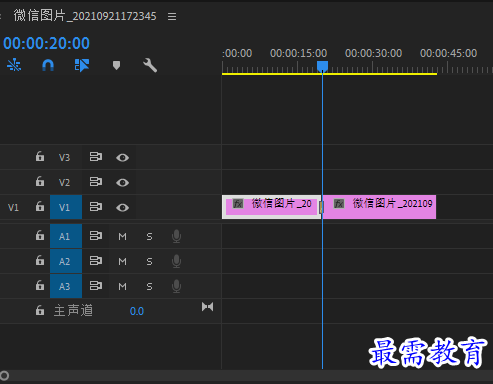Select first pink clip 微信图片_20
This screenshot has width=493, height=384.
click(271, 207)
